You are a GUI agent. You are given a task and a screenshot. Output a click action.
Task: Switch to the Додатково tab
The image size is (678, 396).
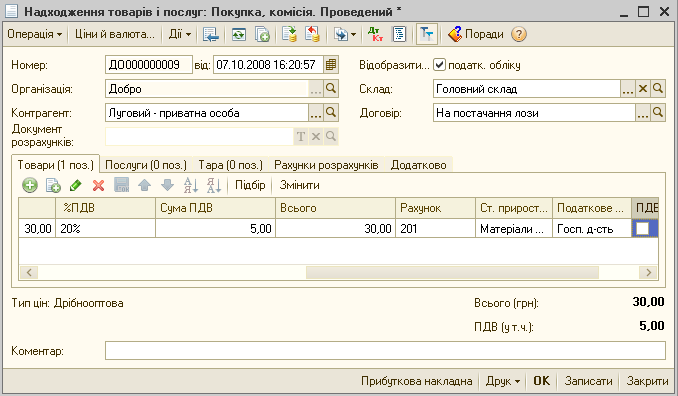pyautogui.click(x=419, y=165)
